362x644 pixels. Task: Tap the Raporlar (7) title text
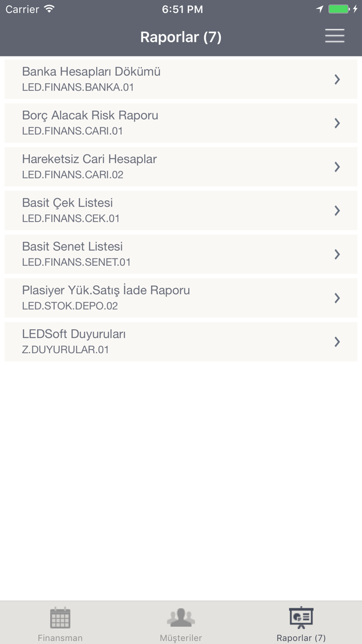(x=180, y=37)
